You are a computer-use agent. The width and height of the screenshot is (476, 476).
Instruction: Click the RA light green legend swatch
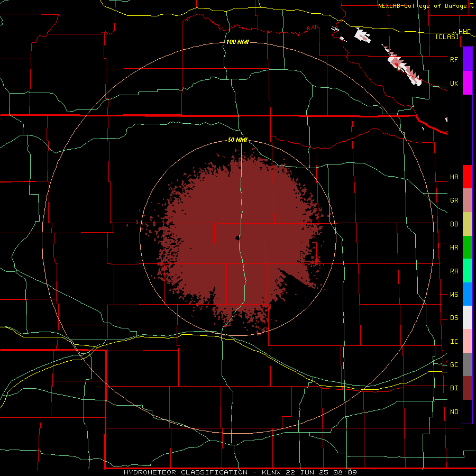coord(467,271)
